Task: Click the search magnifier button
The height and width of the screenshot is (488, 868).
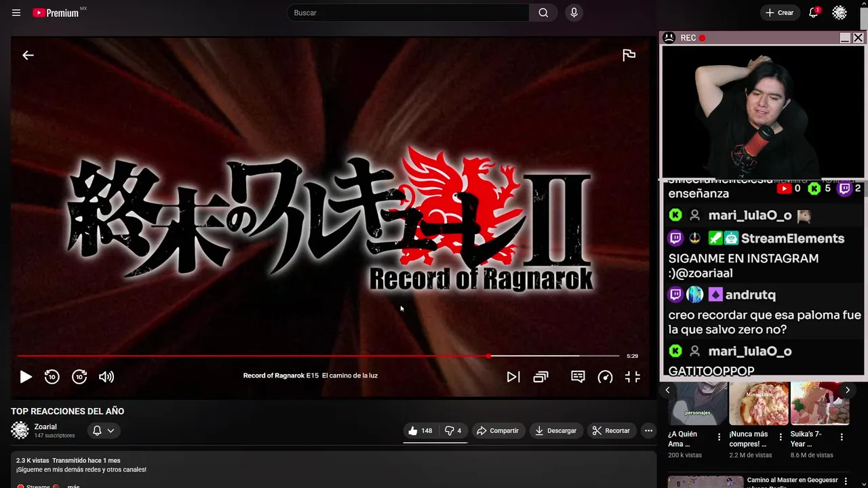Action: pos(543,13)
